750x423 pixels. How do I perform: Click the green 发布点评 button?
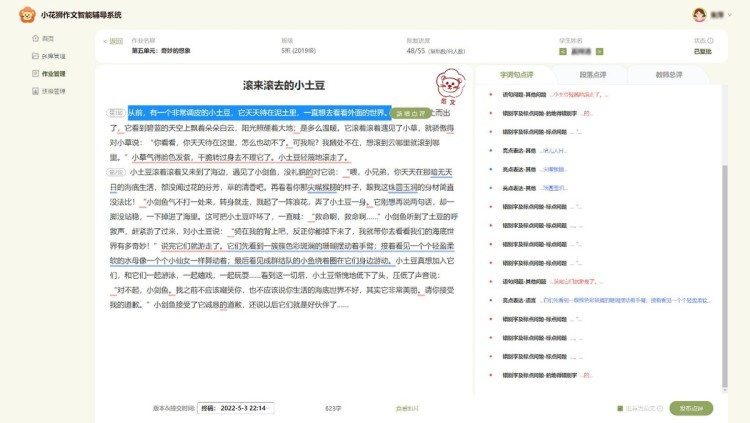click(691, 408)
